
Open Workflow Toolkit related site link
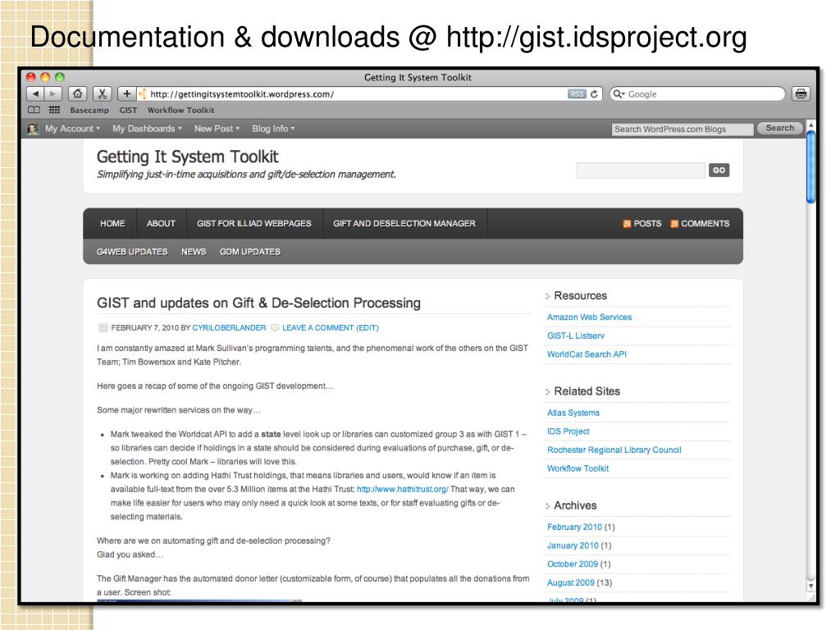(x=577, y=468)
